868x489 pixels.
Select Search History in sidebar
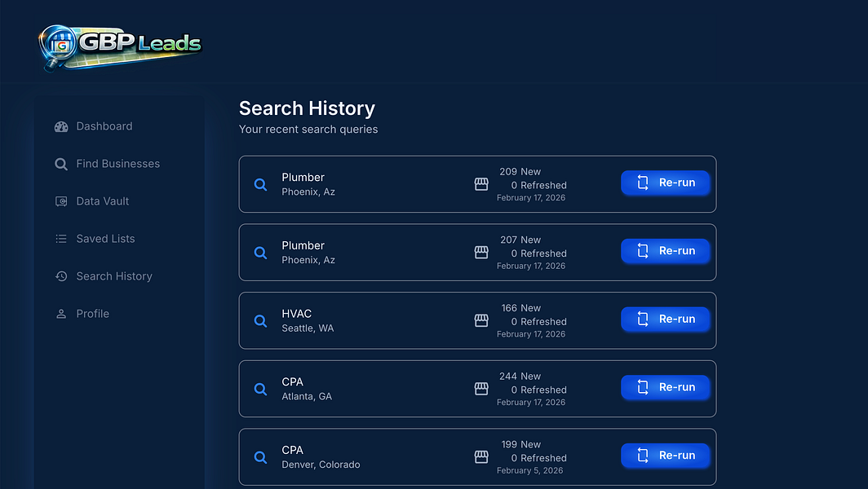[114, 276]
